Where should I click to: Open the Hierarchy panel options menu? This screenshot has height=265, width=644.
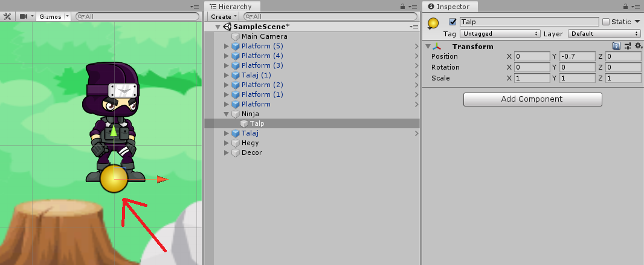413,7
